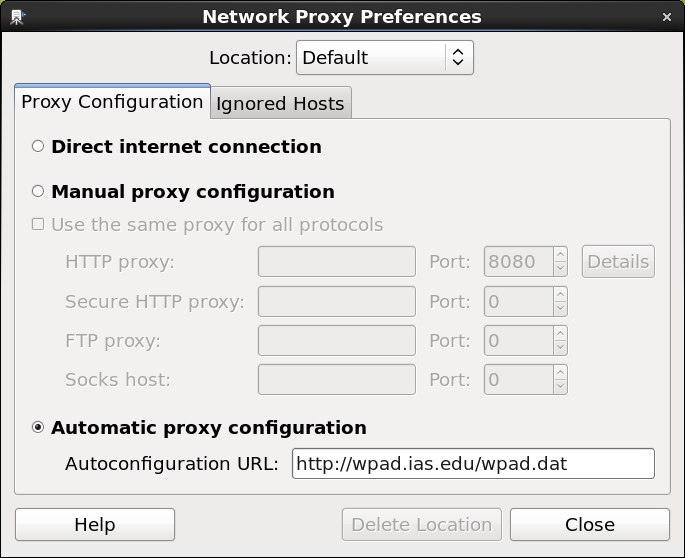Choose Manual proxy configuration radio button
Image resolution: width=685 pixels, height=558 pixels.
point(38,191)
